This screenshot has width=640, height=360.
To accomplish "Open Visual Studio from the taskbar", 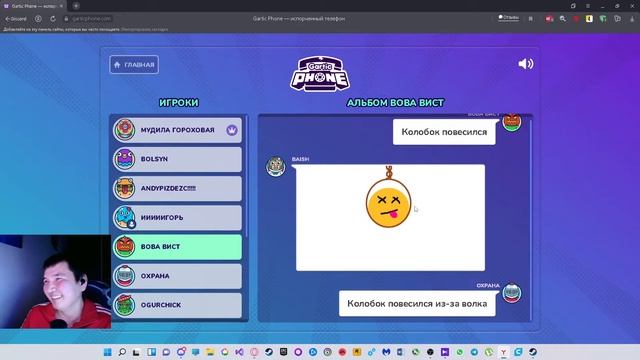I will pyautogui.click(x=240, y=352).
